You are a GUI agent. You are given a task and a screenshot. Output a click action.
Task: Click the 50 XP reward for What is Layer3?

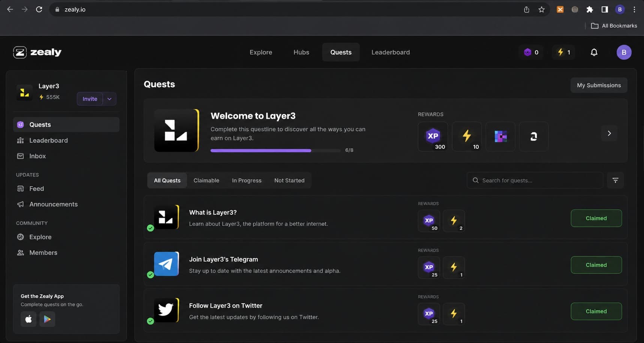tap(429, 221)
